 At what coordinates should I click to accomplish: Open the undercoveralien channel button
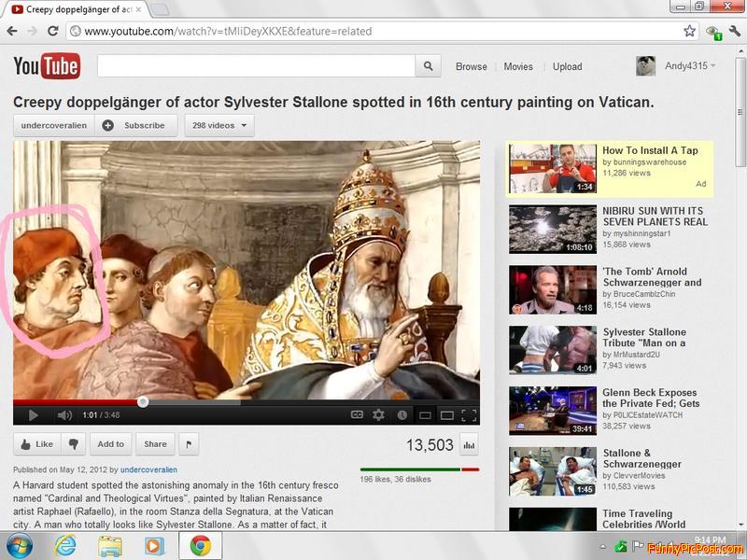coord(54,126)
